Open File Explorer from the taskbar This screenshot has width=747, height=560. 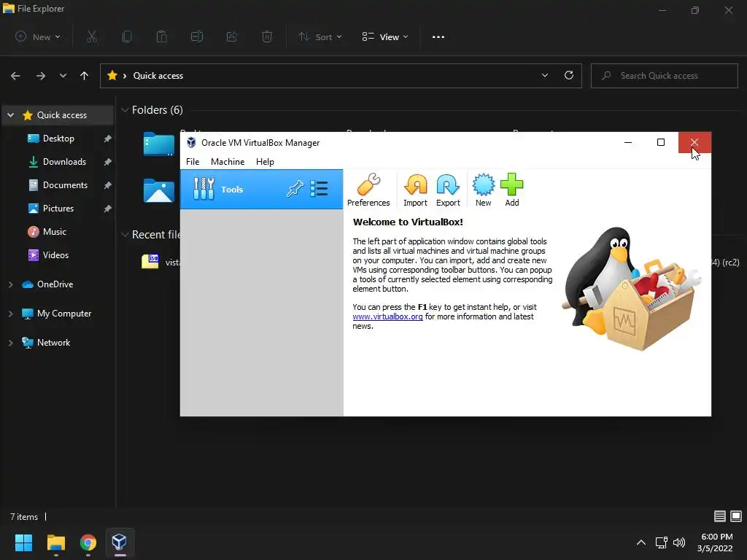[55, 542]
